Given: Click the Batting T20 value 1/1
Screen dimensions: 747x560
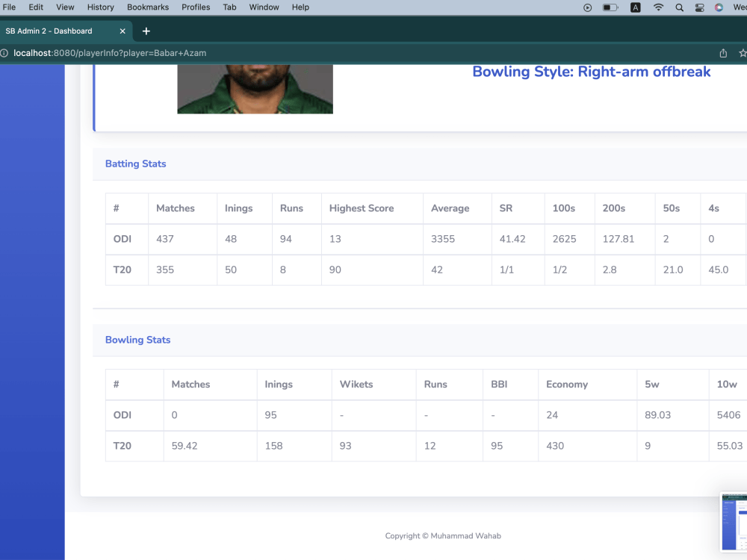Looking at the screenshot, I should pyautogui.click(x=506, y=270).
